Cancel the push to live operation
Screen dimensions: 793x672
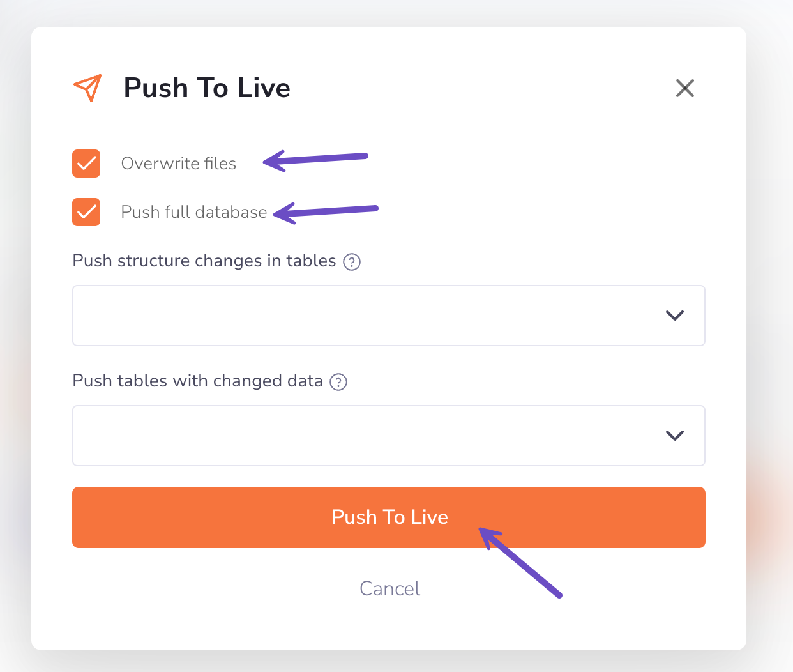click(389, 588)
